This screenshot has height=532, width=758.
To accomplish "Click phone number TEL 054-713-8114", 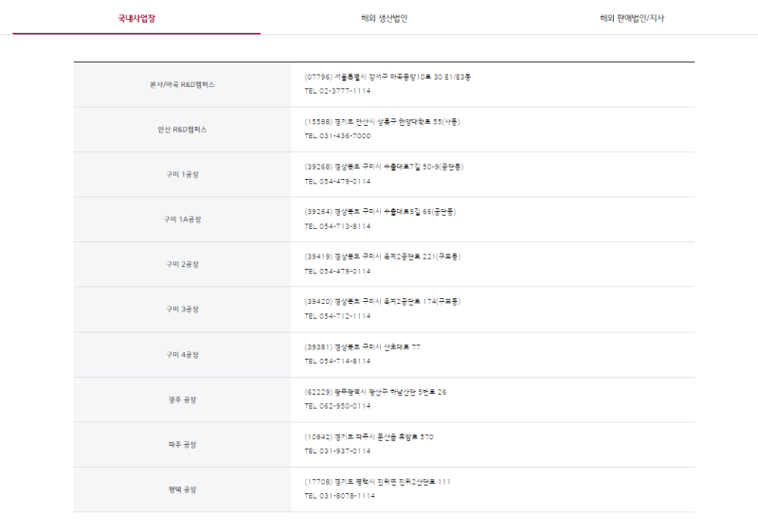I will click(x=337, y=226).
